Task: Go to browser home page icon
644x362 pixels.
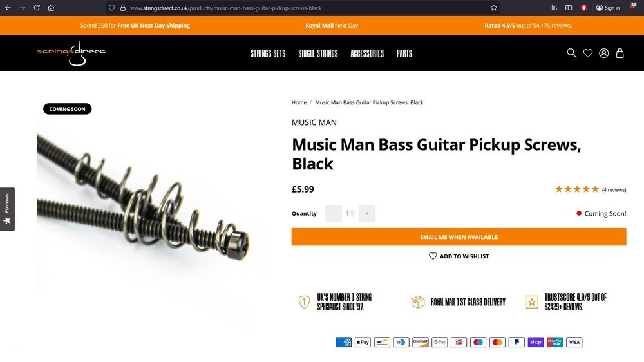Action: point(51,8)
